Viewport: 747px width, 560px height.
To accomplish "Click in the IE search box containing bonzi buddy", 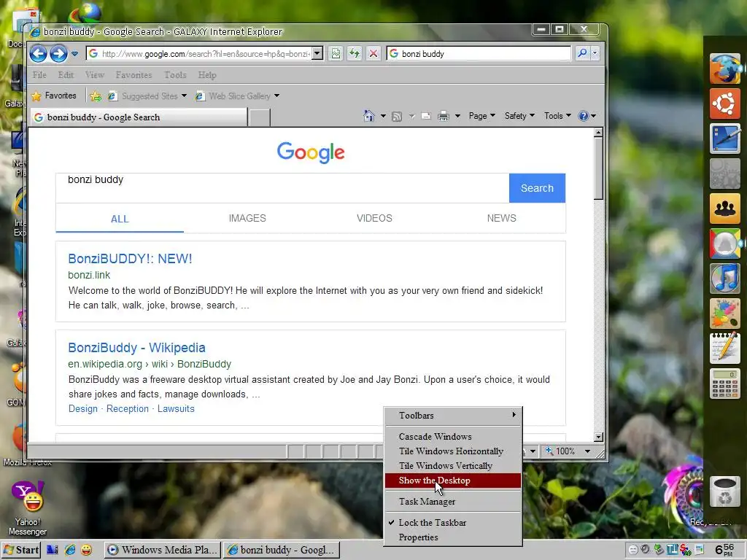I will [x=479, y=54].
